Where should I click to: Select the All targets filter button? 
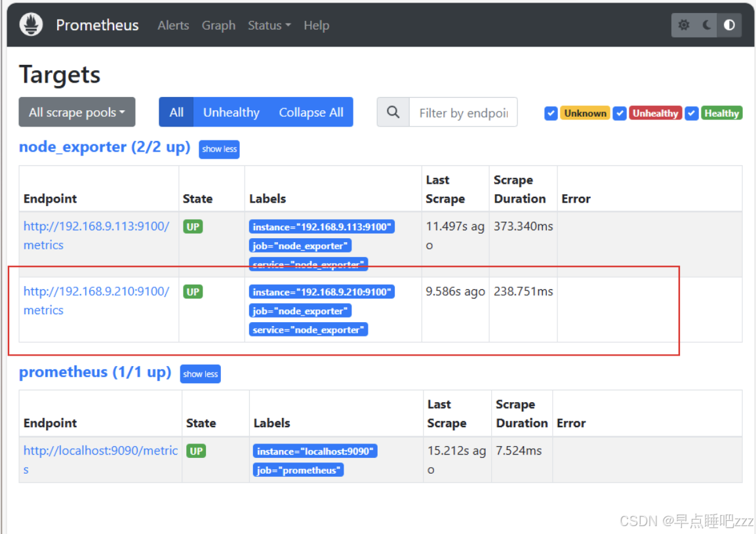(176, 112)
